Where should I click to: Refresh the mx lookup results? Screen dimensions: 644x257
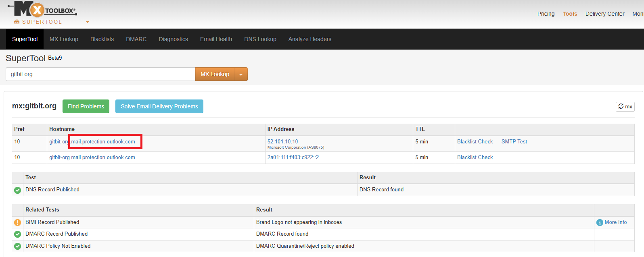625,106
